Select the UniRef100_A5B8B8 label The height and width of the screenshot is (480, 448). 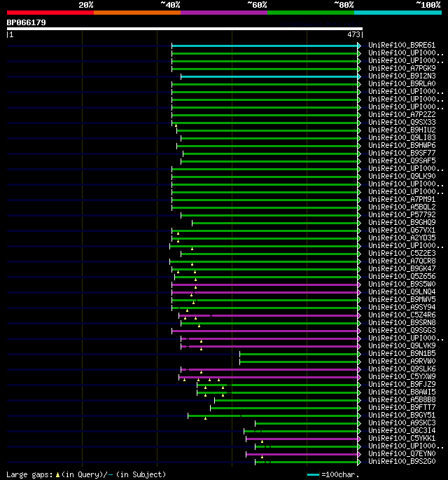(x=402, y=400)
